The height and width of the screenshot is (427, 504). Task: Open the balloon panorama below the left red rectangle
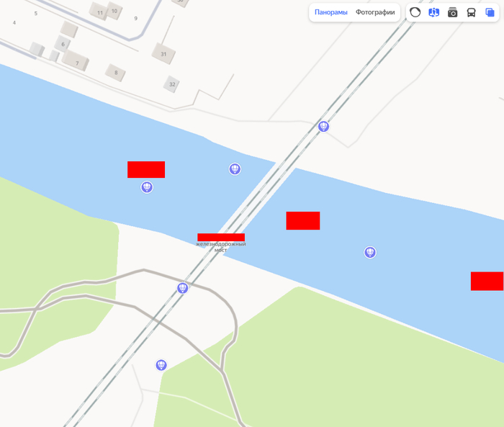(147, 187)
